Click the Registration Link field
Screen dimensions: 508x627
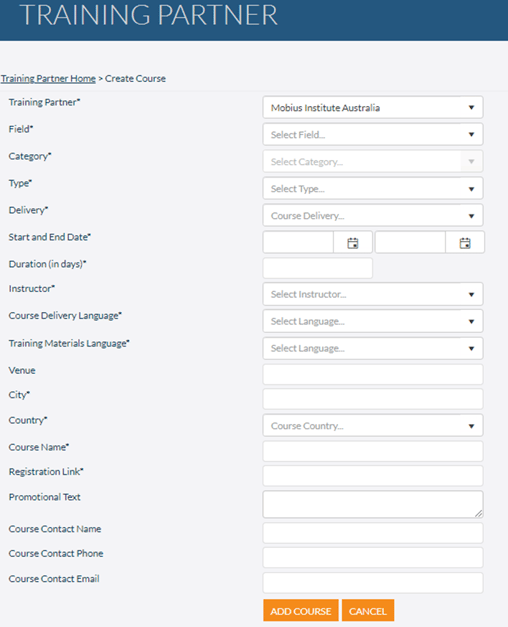373,476
